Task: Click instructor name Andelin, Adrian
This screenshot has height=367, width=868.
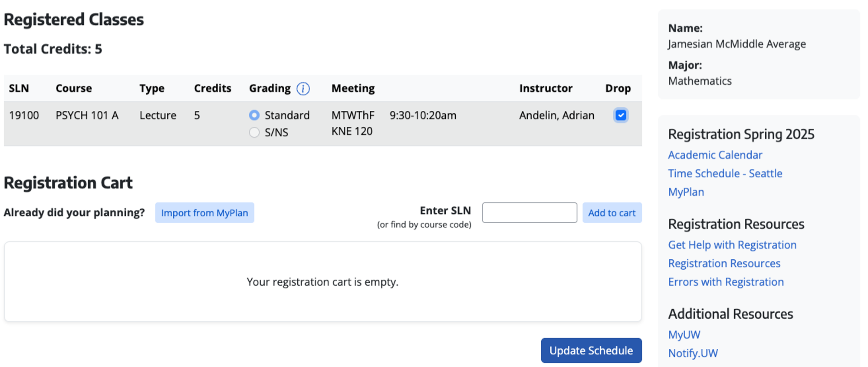Action: tap(556, 115)
